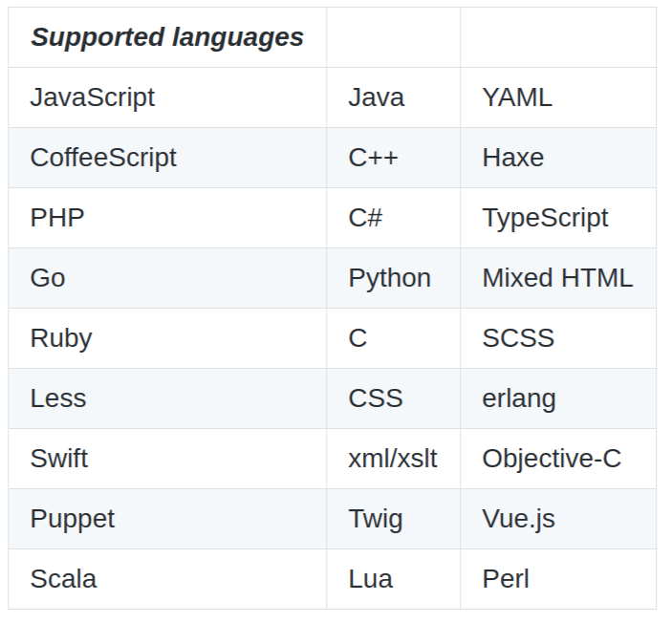The width and height of the screenshot is (672, 623).
Task: Click the YAML entry
Action: coord(517,97)
